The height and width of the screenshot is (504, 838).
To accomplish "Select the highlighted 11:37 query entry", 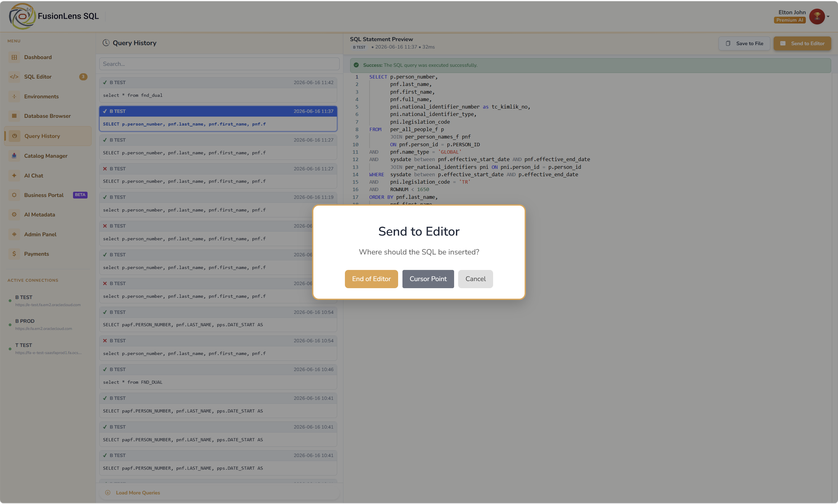I will (x=218, y=119).
